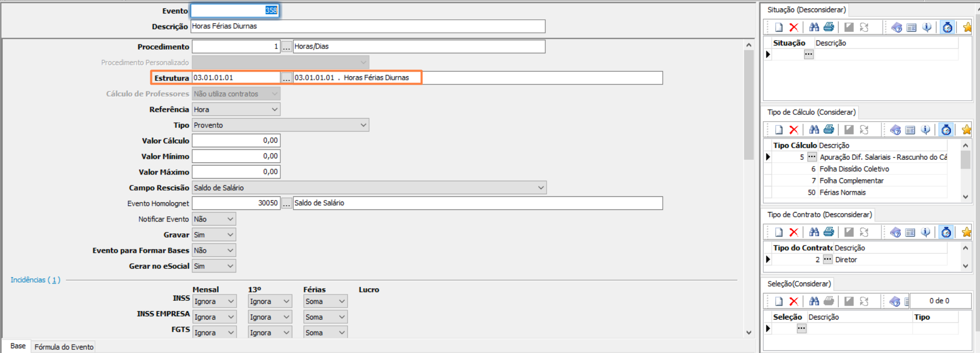Click the new record icon in Seleção toolbar

coord(778,301)
